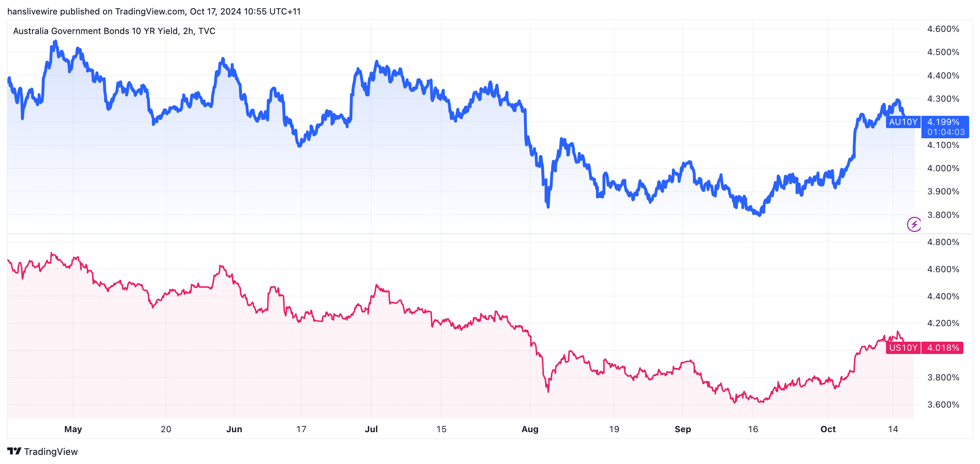Select the Sep marker on time axis
This screenshot has height=464, width=980.
(682, 429)
